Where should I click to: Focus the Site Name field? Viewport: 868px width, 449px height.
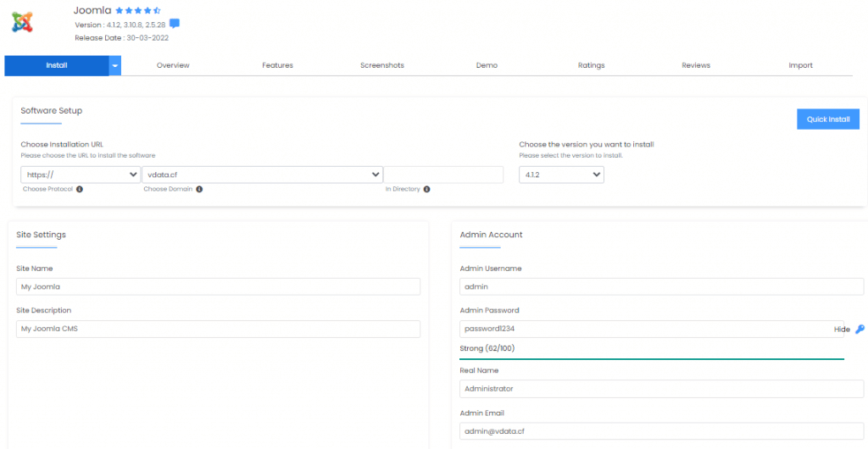tap(218, 287)
